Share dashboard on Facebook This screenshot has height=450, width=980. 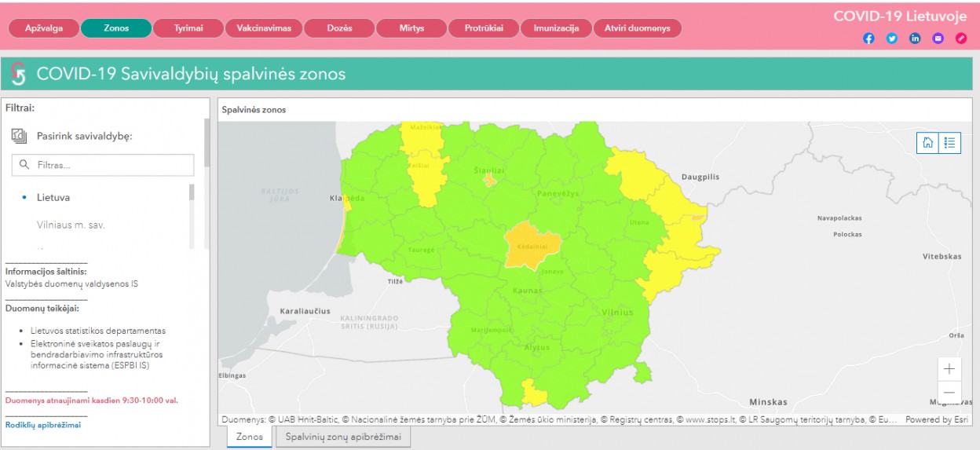(x=868, y=38)
